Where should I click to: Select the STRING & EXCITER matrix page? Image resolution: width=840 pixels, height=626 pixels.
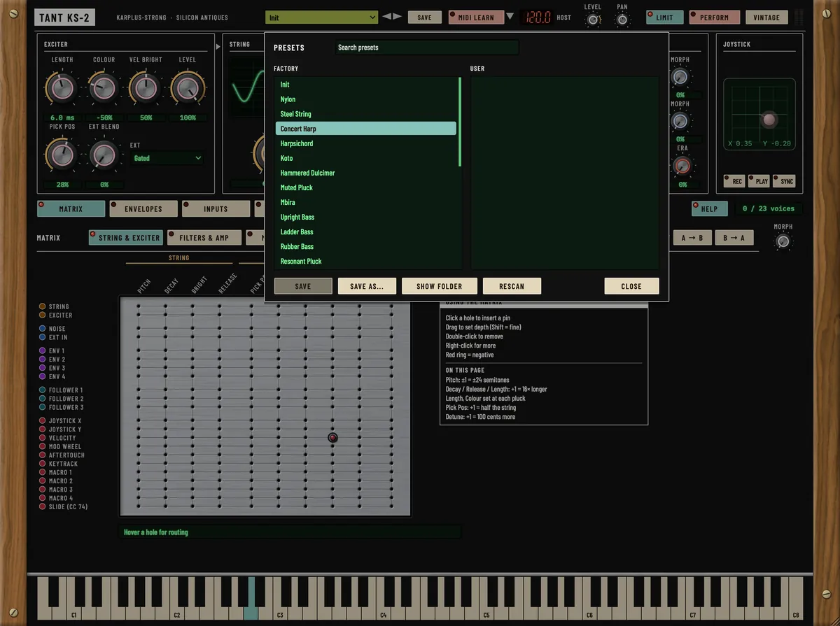(125, 238)
